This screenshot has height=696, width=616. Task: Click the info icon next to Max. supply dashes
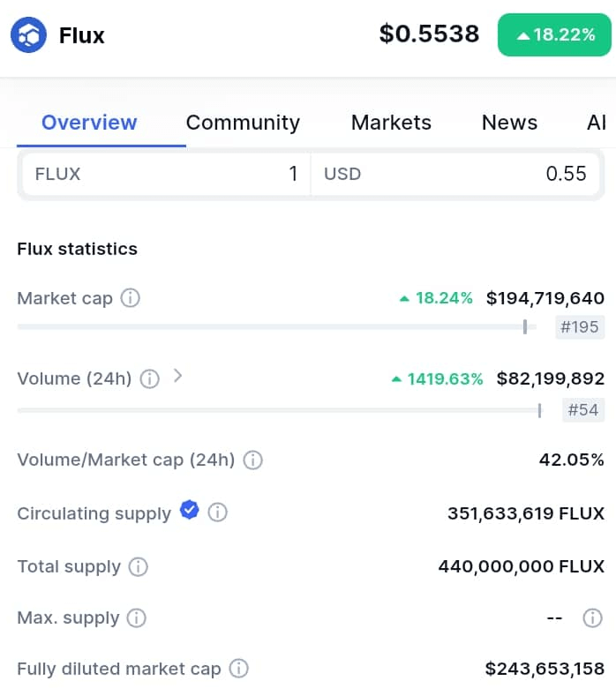592,617
